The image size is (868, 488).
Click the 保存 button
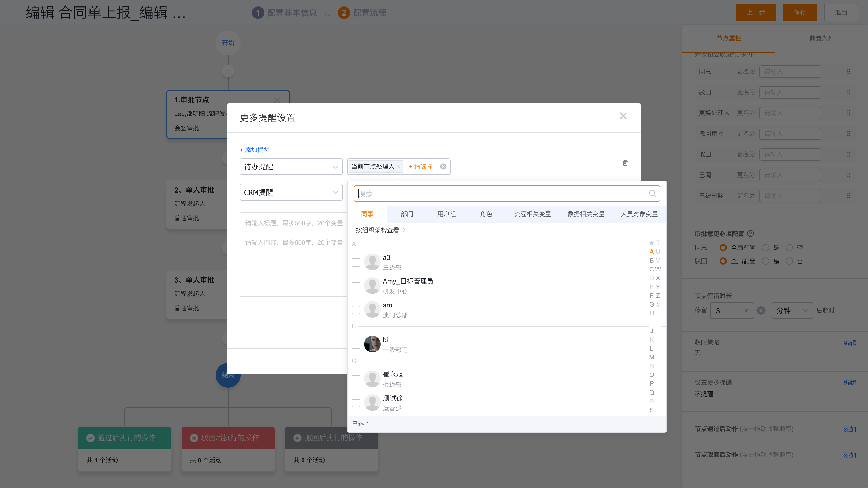[800, 12]
